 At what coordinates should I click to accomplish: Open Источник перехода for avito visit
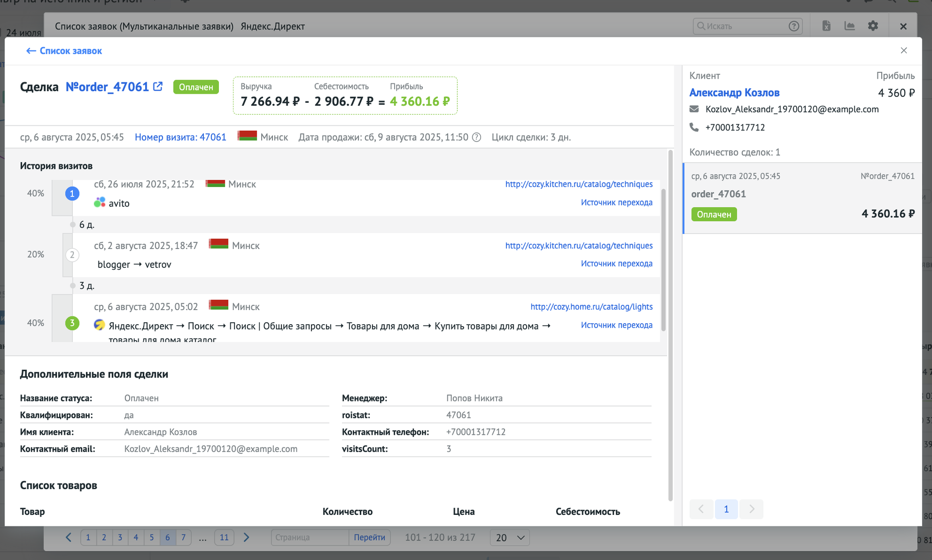click(x=616, y=202)
